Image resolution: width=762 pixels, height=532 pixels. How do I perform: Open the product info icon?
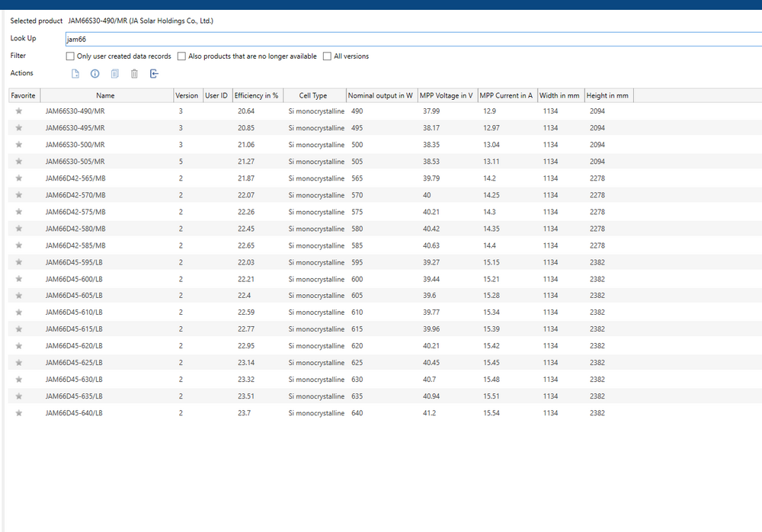pos(95,74)
